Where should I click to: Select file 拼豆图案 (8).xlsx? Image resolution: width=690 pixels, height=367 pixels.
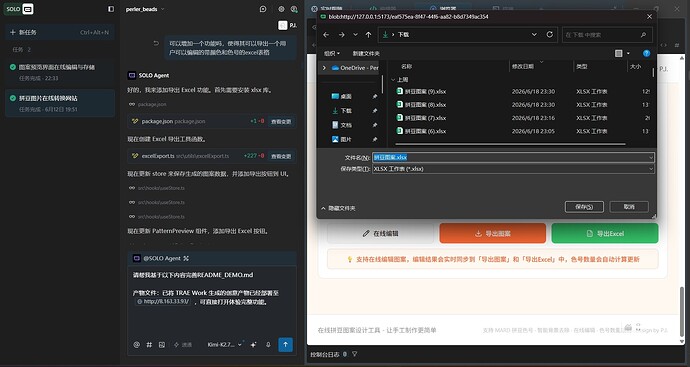tap(421, 105)
